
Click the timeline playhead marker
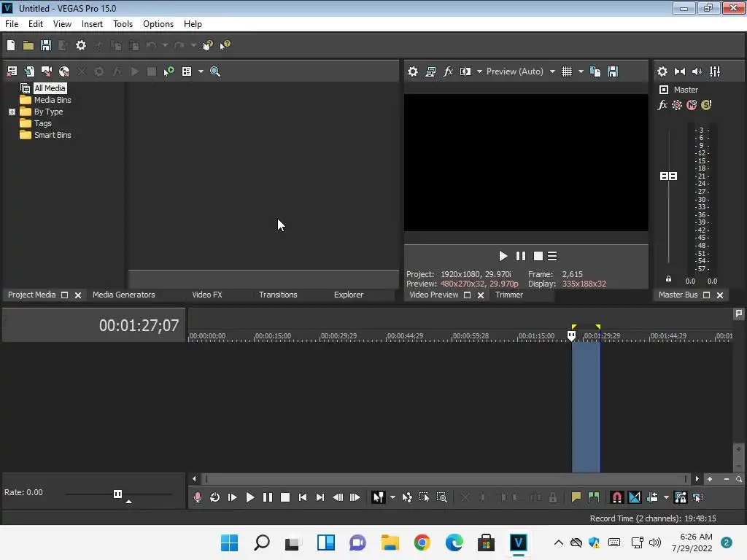pyautogui.click(x=571, y=336)
